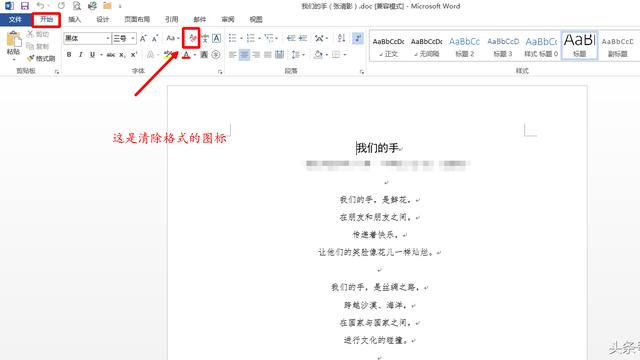Apply character border icon
Viewport: 640px width, 360px height.
click(x=217, y=38)
